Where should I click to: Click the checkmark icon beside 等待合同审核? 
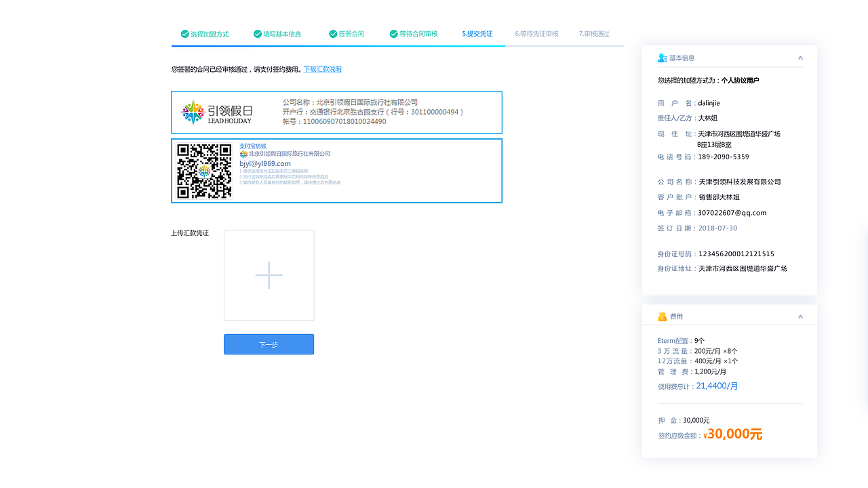tap(393, 33)
